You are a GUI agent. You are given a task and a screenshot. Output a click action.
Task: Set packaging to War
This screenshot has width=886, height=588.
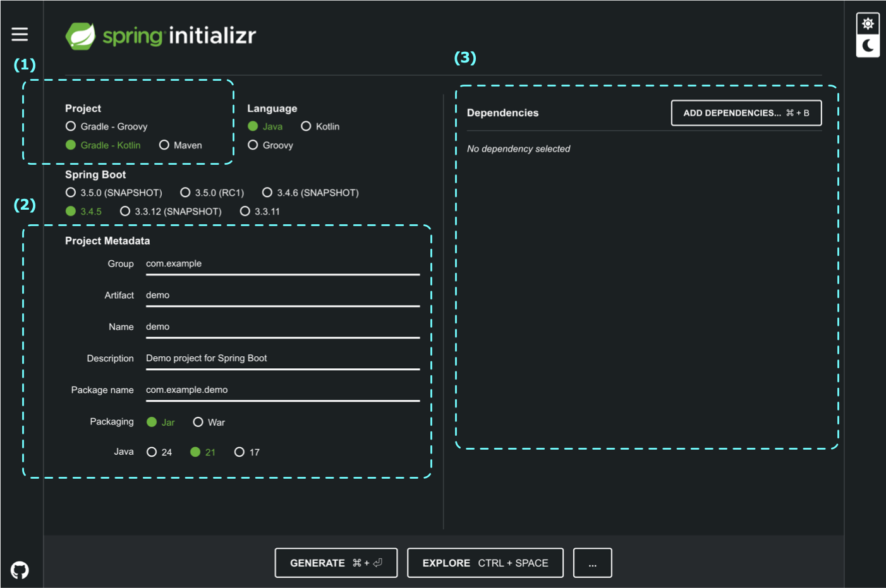point(198,422)
